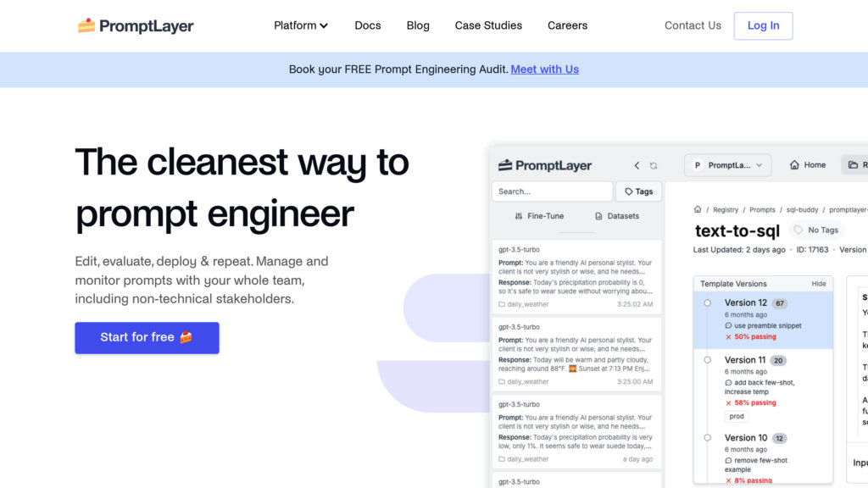Viewport: 868px width, 488px height.
Task: Click the PromptLayer cake logo icon
Action: [86, 25]
